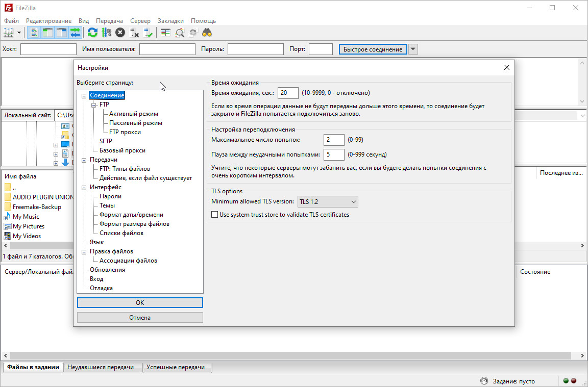The width and height of the screenshot is (588, 387).
Task: Click the timeout seconds input field
Action: coord(288,93)
